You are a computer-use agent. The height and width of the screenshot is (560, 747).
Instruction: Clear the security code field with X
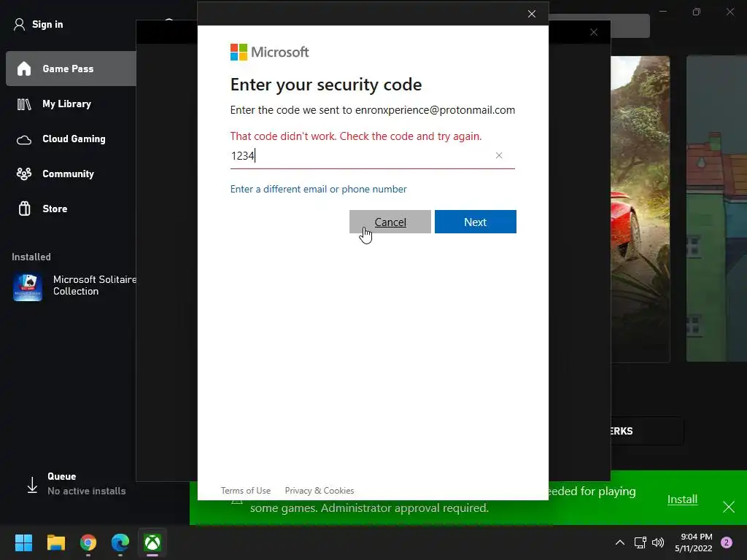pyautogui.click(x=499, y=155)
